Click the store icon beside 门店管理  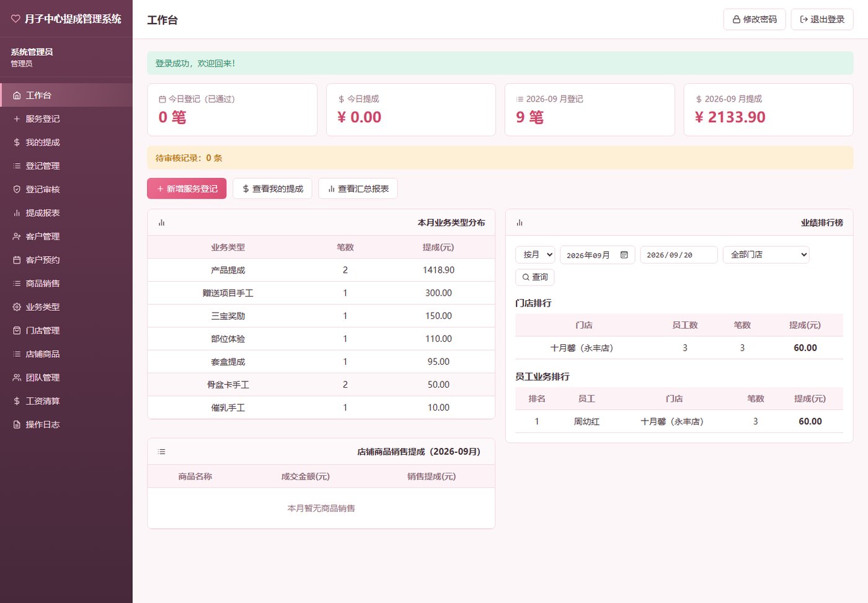(17, 331)
